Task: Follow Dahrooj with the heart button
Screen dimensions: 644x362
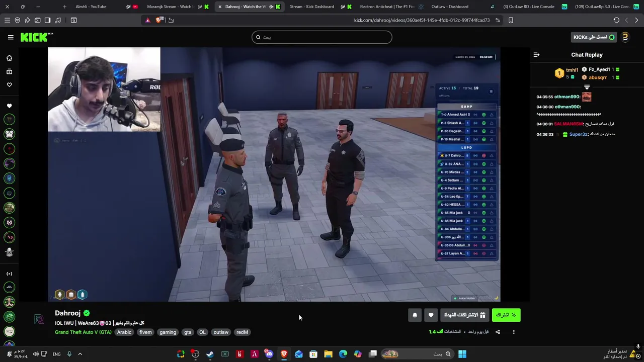Action: pyautogui.click(x=431, y=315)
